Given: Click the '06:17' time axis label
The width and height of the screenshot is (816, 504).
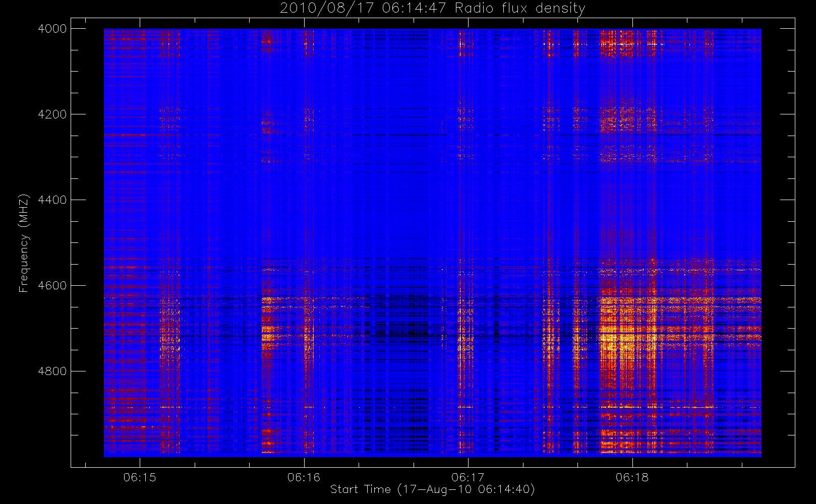Looking at the screenshot, I should coord(468,477).
